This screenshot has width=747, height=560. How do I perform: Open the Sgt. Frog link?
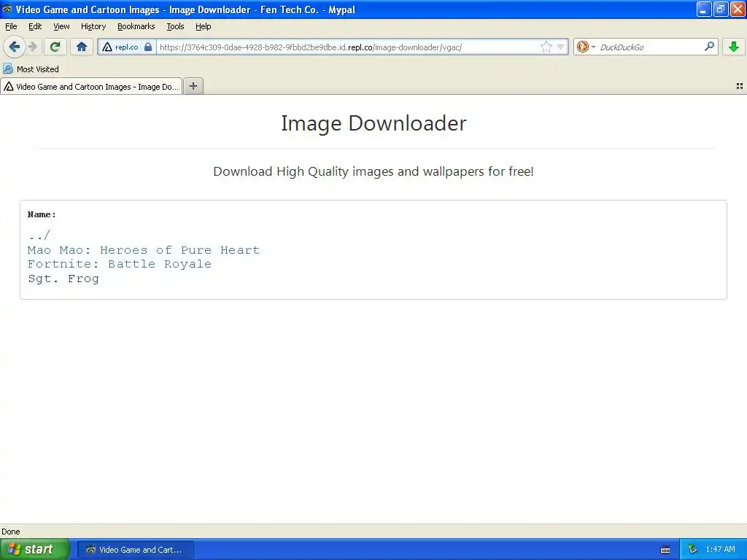click(63, 279)
